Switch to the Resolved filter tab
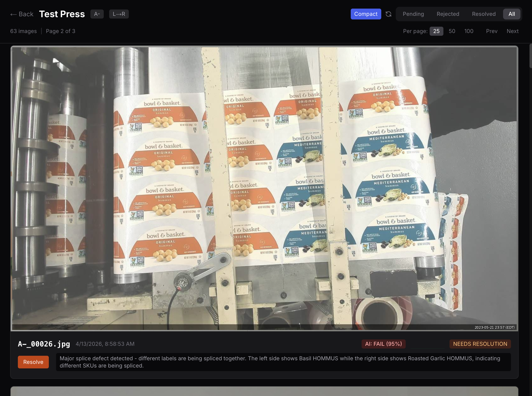Image resolution: width=532 pixels, height=396 pixels. pyautogui.click(x=483, y=14)
